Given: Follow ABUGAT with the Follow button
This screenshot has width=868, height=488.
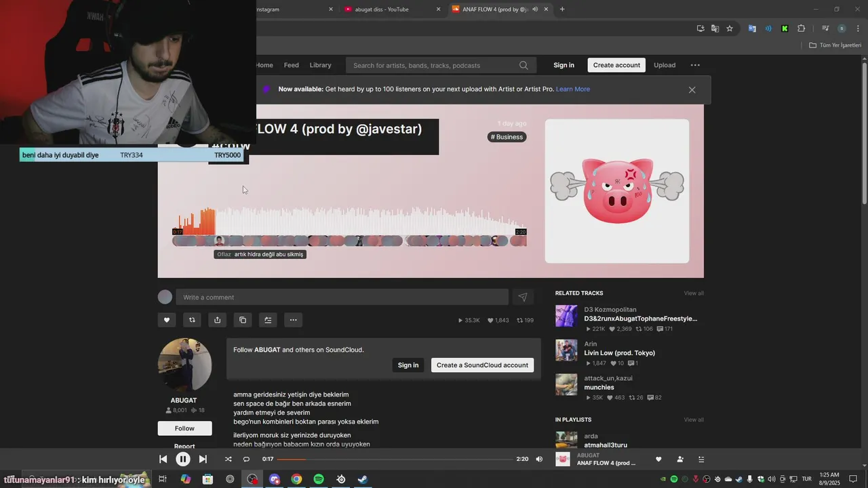Looking at the screenshot, I should (x=184, y=428).
